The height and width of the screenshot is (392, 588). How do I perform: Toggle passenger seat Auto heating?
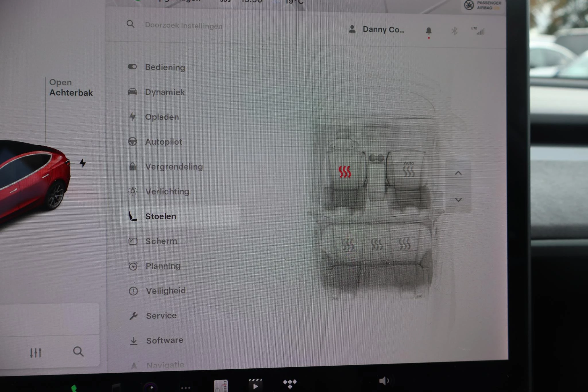tap(409, 170)
